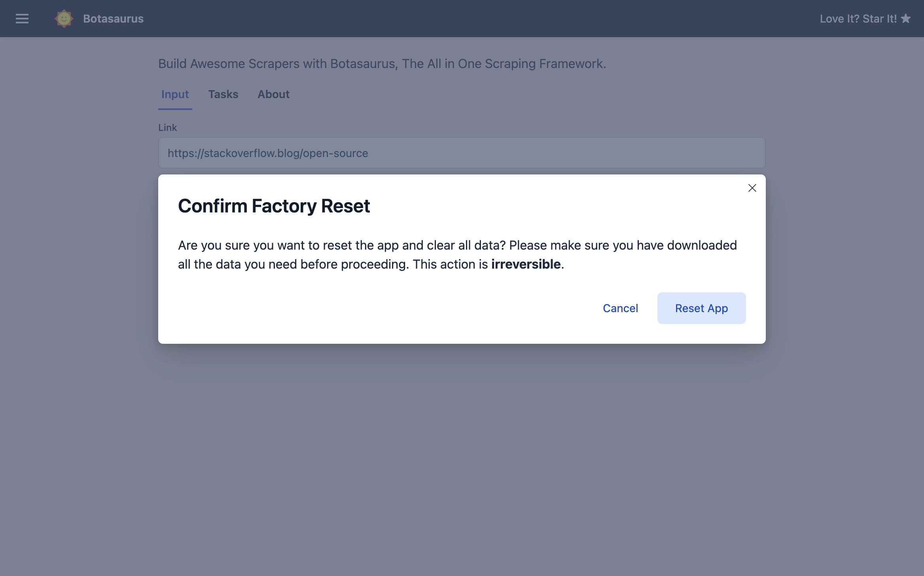Open the hamburger menu in header

[x=22, y=19]
